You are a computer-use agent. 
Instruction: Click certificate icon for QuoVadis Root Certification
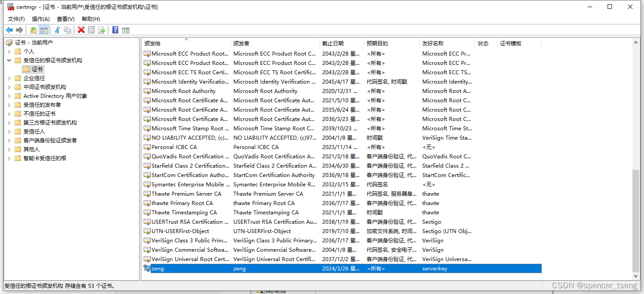click(x=147, y=157)
